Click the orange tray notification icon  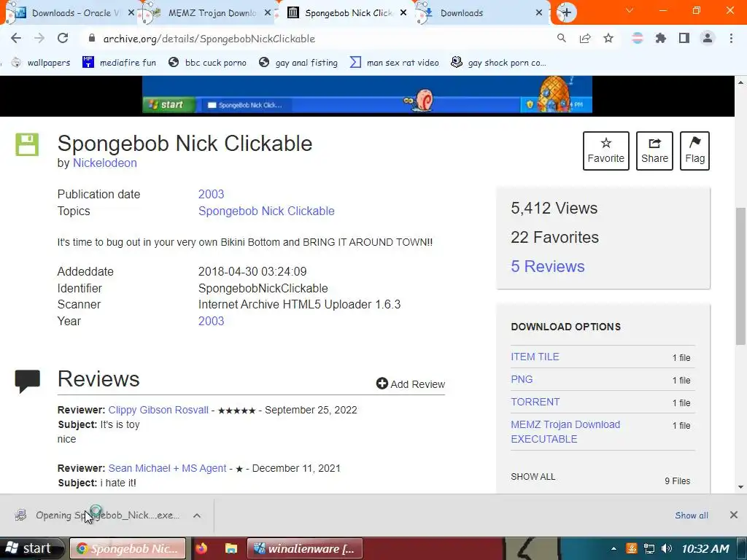631,549
